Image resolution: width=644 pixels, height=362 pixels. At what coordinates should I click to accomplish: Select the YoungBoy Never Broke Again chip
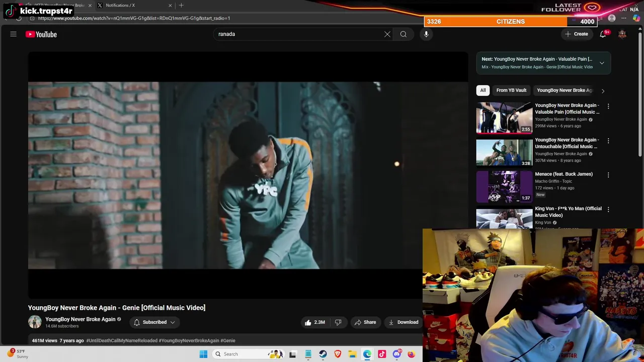click(x=564, y=90)
